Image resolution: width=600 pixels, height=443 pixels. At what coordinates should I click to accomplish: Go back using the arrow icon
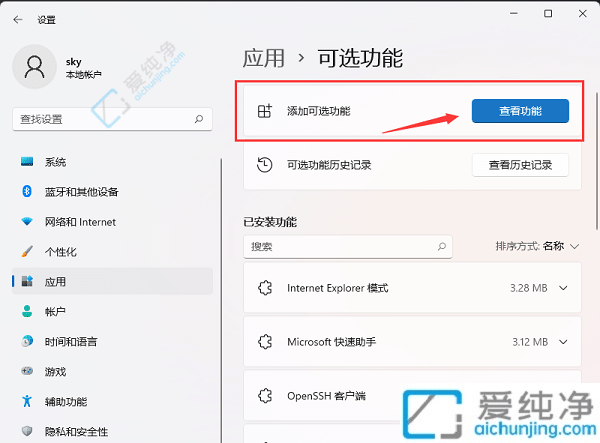click(x=18, y=20)
